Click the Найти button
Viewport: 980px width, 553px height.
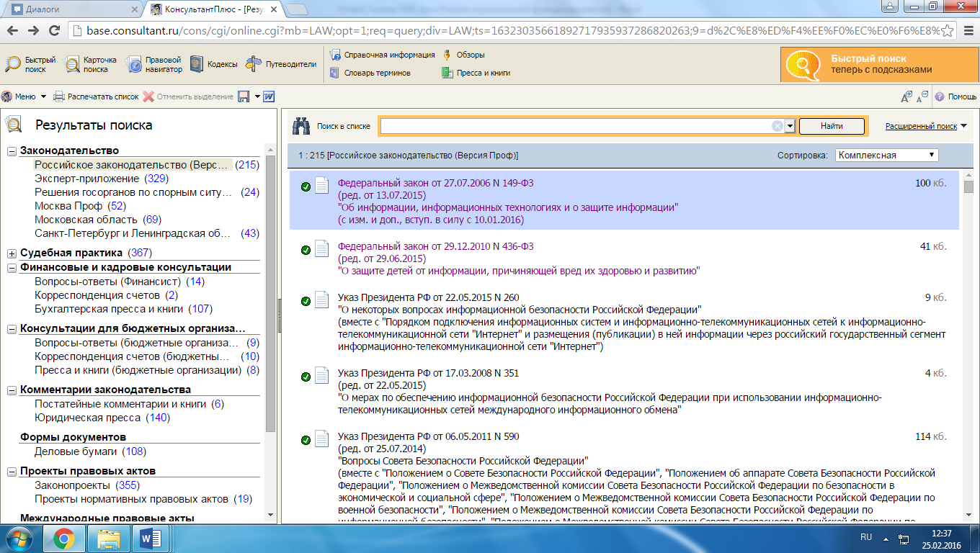(832, 126)
